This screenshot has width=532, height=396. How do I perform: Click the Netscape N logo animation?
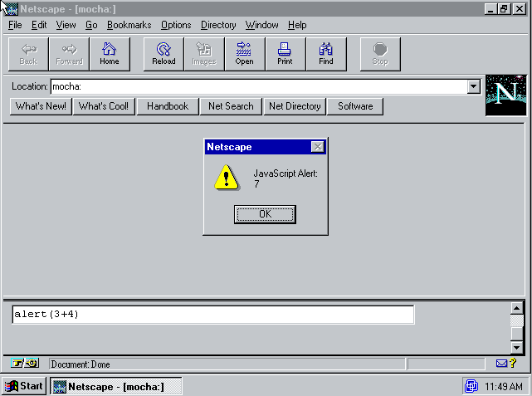click(x=505, y=95)
